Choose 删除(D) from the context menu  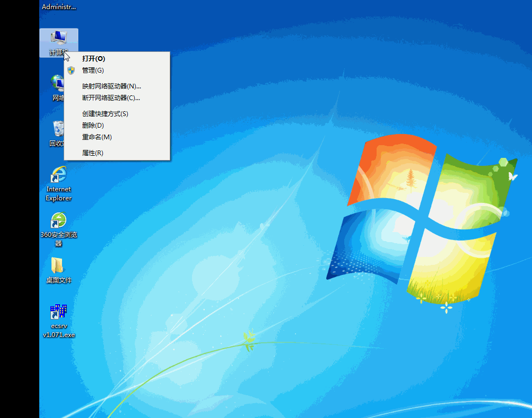click(x=117, y=126)
